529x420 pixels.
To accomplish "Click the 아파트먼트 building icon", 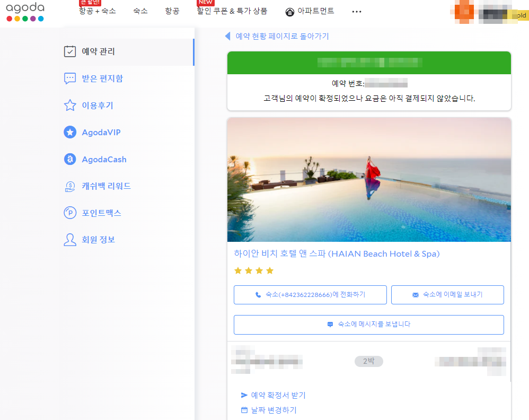I will (289, 11).
